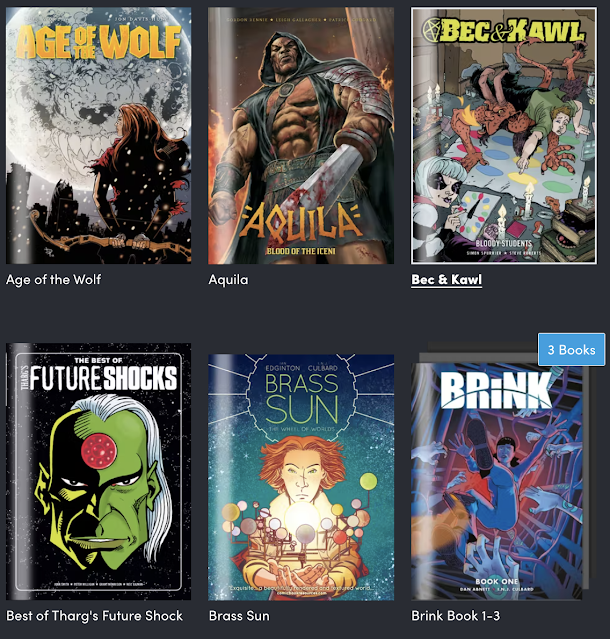Select the Bec & Kawl cover image
Viewport: 610px width, 639px height.
point(504,135)
